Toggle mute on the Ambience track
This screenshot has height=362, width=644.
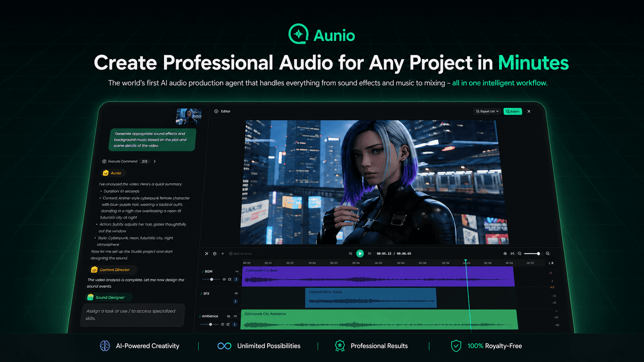(x=235, y=316)
